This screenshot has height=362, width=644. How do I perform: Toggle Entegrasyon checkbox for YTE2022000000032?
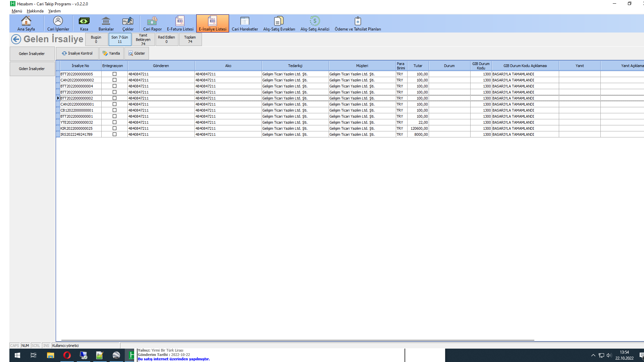pyautogui.click(x=114, y=122)
